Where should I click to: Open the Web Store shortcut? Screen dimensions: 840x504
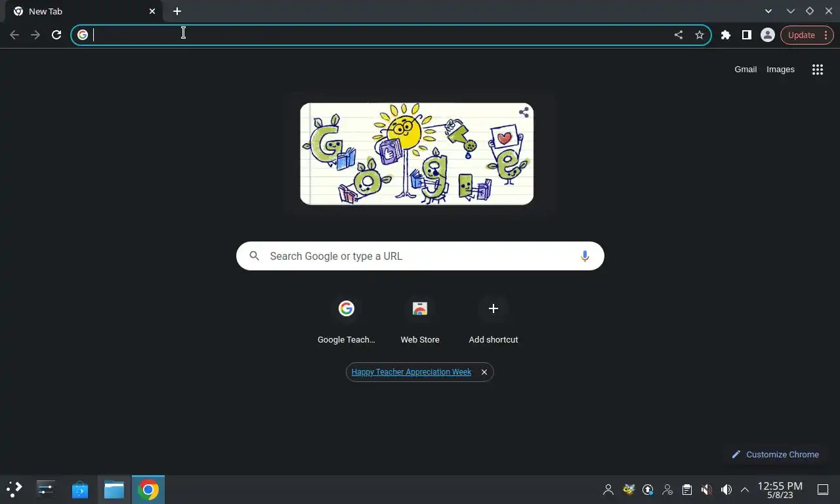click(x=420, y=320)
